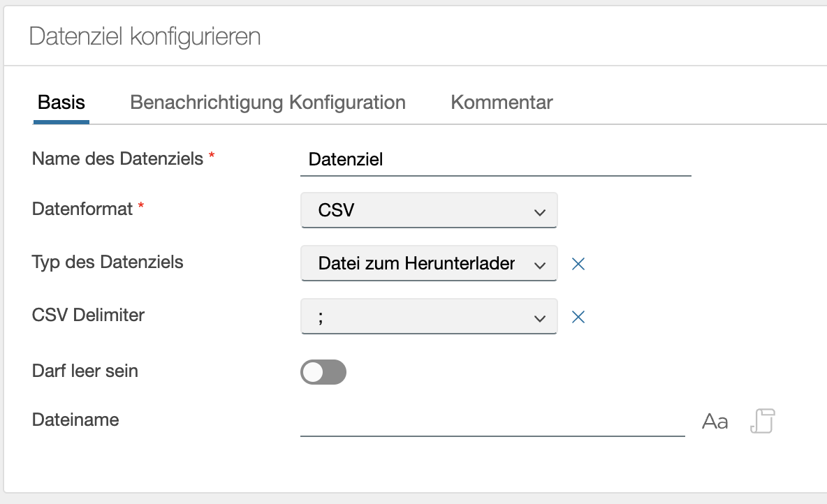
Task: Click the Datenziel konfigurieren dialog title
Action: pos(145,36)
